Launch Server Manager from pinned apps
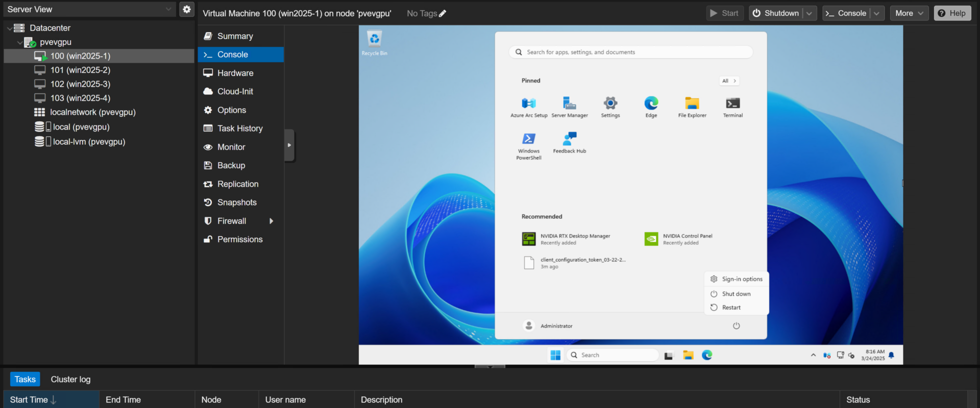980x408 pixels. pyautogui.click(x=570, y=107)
